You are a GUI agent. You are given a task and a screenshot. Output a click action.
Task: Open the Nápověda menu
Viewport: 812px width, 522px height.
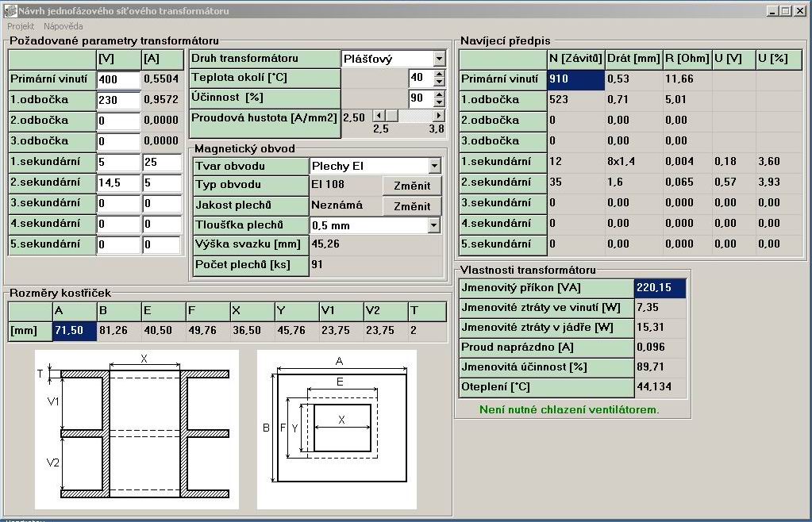click(x=63, y=26)
